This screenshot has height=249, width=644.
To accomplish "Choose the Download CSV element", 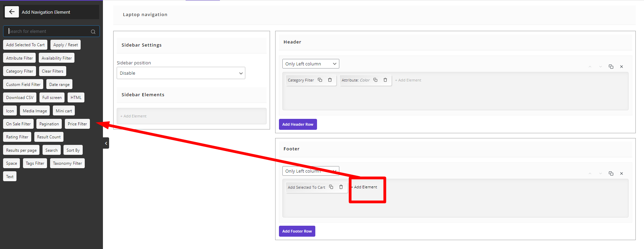I will point(20,98).
